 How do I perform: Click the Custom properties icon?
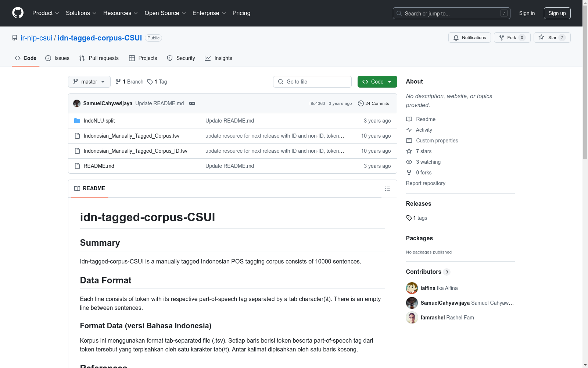[x=409, y=141]
